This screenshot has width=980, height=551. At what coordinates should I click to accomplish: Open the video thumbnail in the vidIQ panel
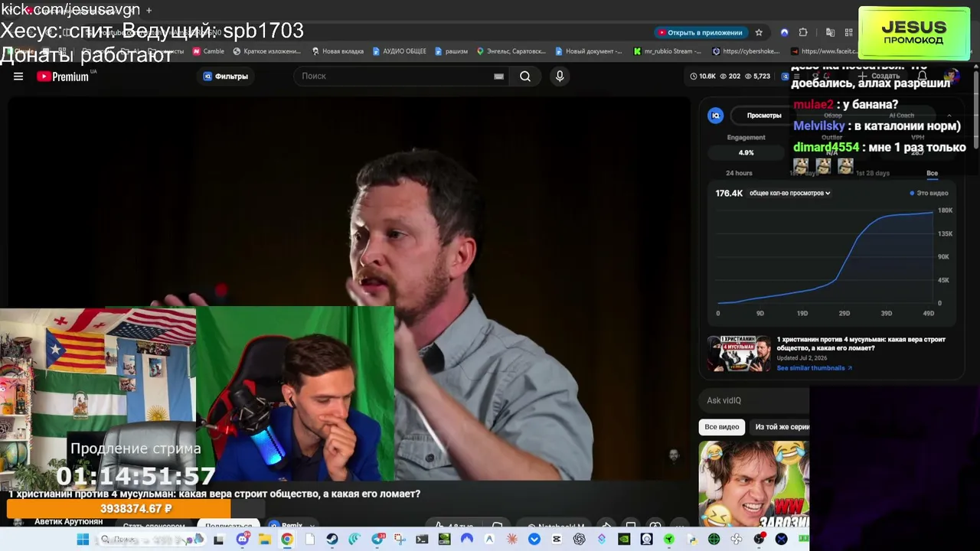coord(739,354)
